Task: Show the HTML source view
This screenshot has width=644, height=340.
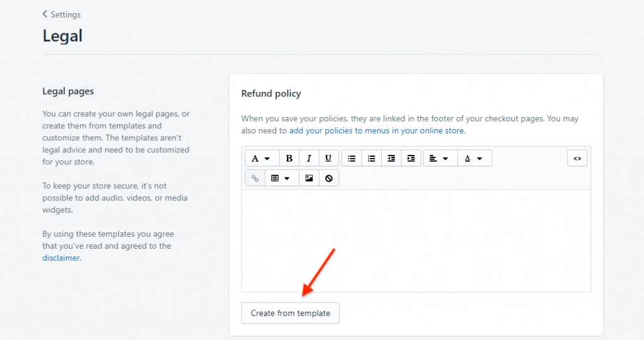Action: pyautogui.click(x=577, y=158)
